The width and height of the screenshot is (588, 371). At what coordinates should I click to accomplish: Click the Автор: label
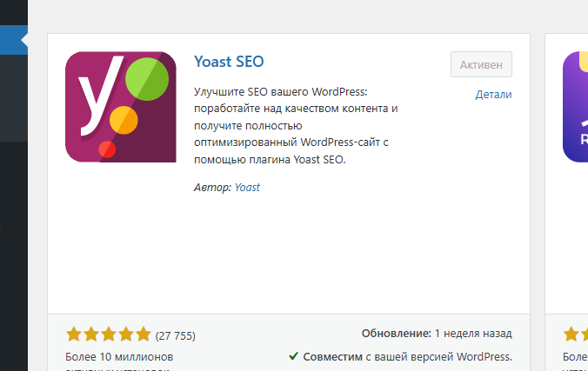pos(212,187)
